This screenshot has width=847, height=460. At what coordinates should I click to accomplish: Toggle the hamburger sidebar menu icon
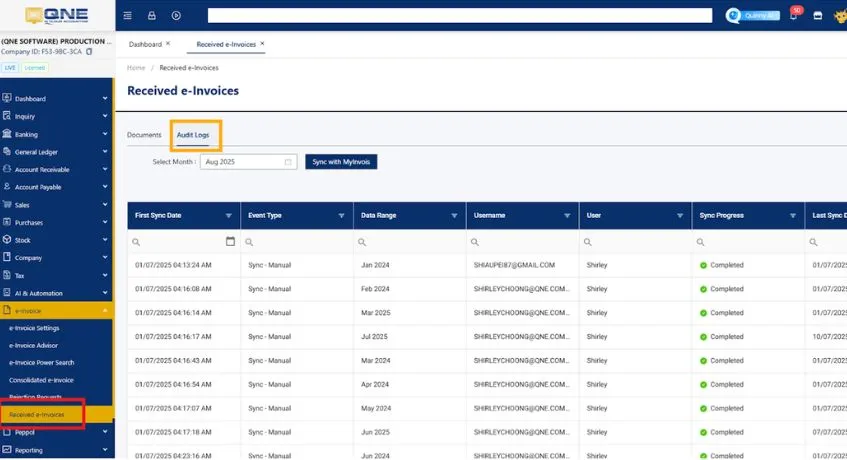pyautogui.click(x=127, y=16)
